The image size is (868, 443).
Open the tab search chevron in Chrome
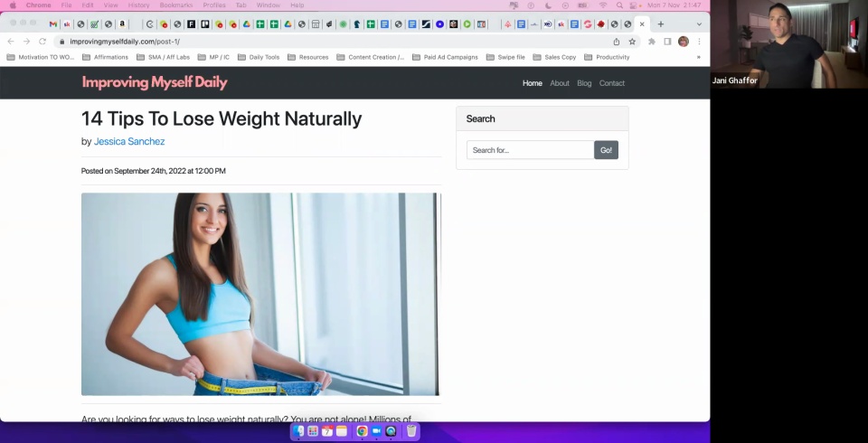(x=699, y=24)
